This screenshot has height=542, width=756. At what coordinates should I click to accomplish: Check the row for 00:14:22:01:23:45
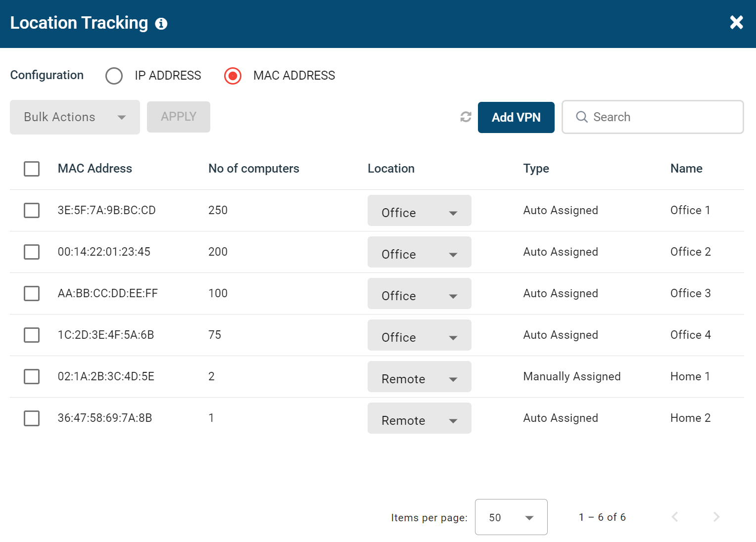(x=32, y=252)
